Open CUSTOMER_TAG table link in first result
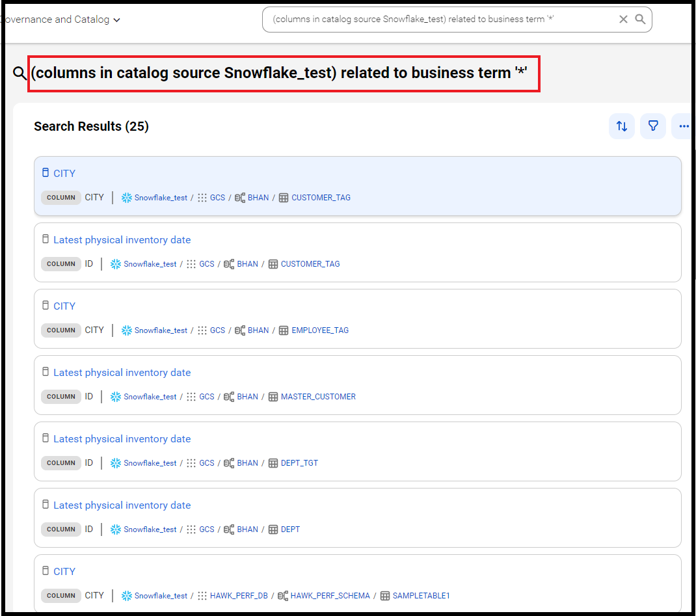Image resolution: width=696 pixels, height=616 pixels. 321,198
